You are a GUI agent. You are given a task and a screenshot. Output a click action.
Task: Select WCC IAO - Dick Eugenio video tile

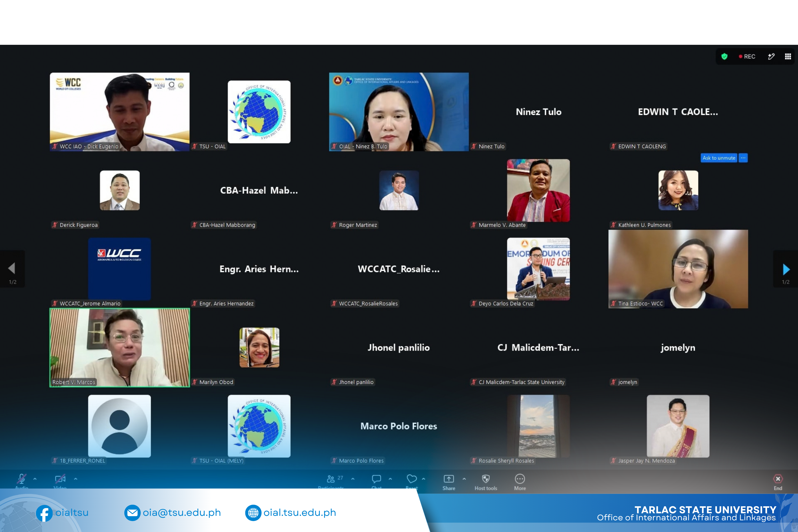click(x=120, y=112)
